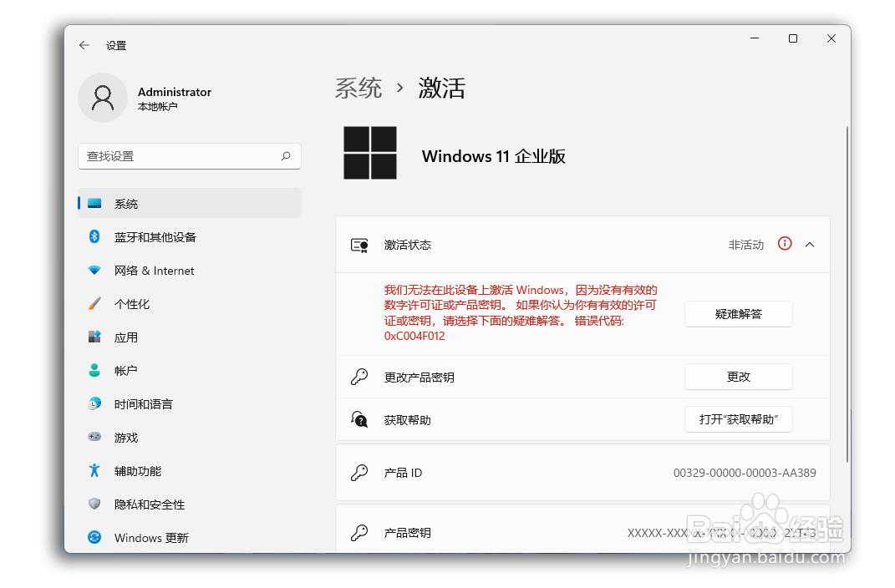The image size is (895, 588).
Task: Click the 应用 apps icon
Action: 94,337
